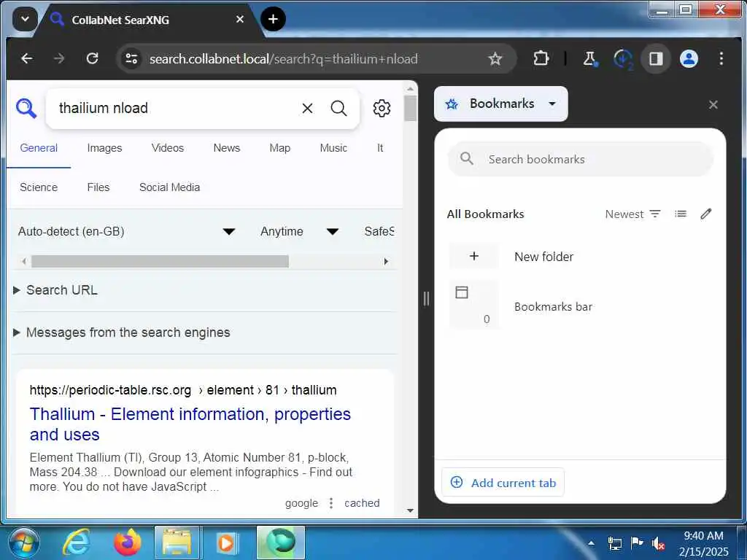The width and height of the screenshot is (747, 560).
Task: Click the side panel resize handle
Action: pyautogui.click(x=426, y=298)
